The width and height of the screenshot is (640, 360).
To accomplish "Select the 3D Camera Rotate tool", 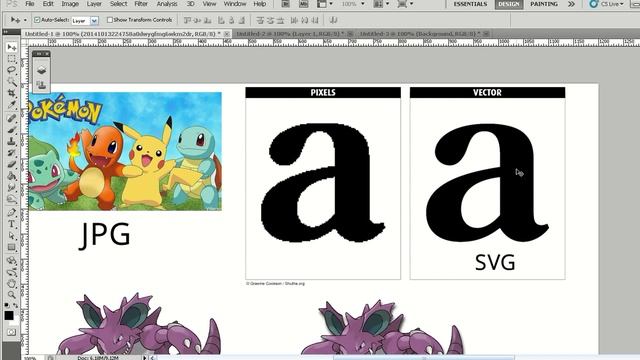I will [x=11, y=272].
